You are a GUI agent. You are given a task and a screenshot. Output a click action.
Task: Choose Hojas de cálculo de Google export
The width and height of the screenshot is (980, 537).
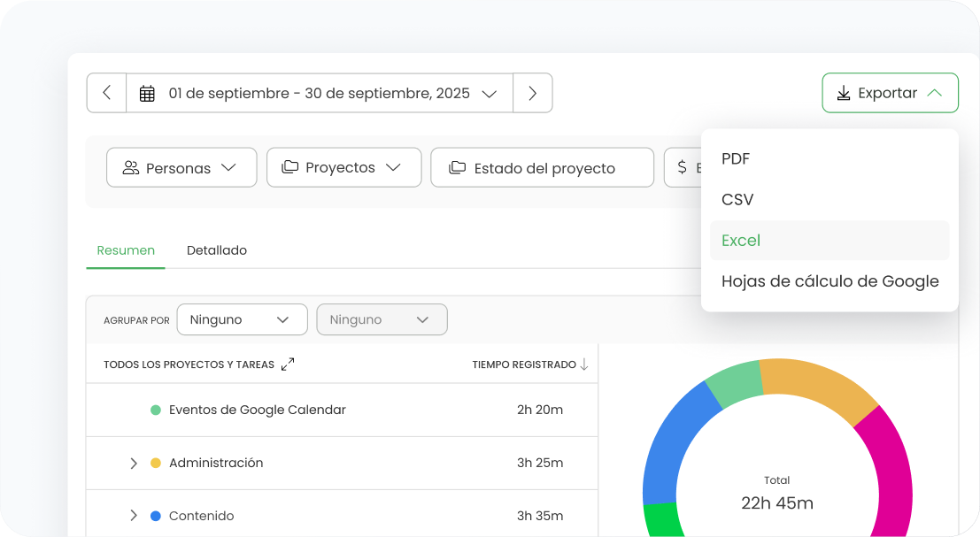(830, 281)
